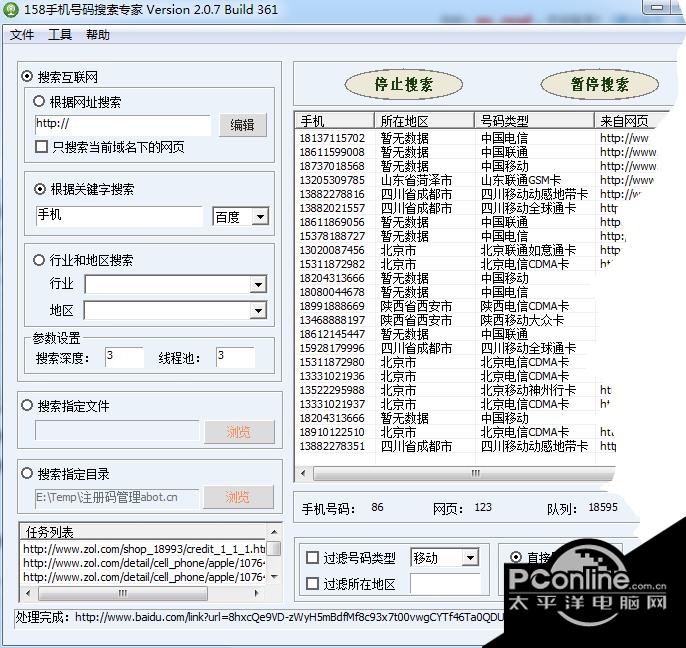Enable the 过滤号码类型 checkbox
The width and height of the screenshot is (686, 648).
click(312, 557)
